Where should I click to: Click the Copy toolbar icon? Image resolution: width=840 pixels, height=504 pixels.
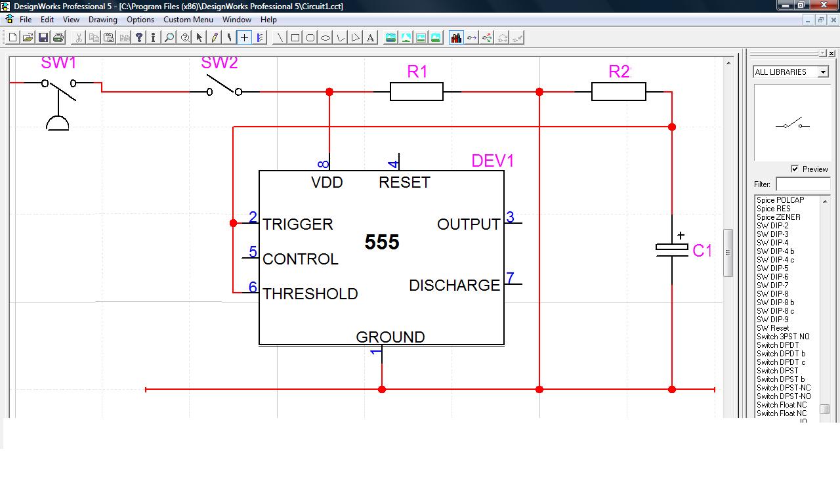94,37
